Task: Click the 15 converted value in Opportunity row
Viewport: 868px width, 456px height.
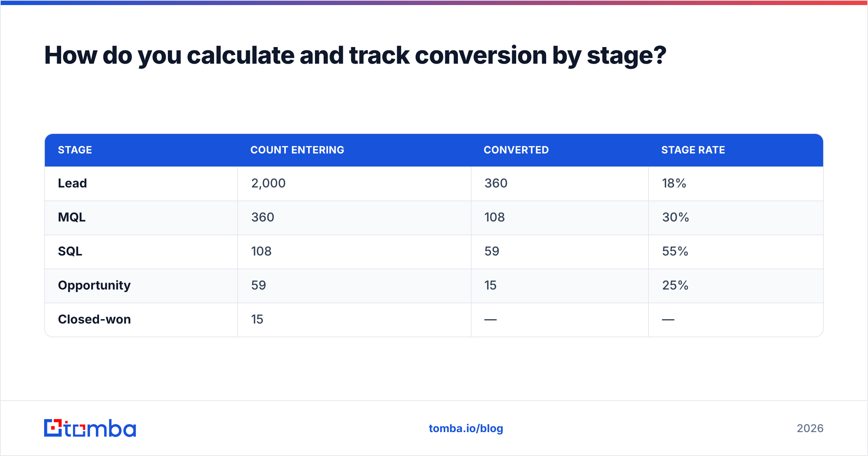Action: pos(490,285)
